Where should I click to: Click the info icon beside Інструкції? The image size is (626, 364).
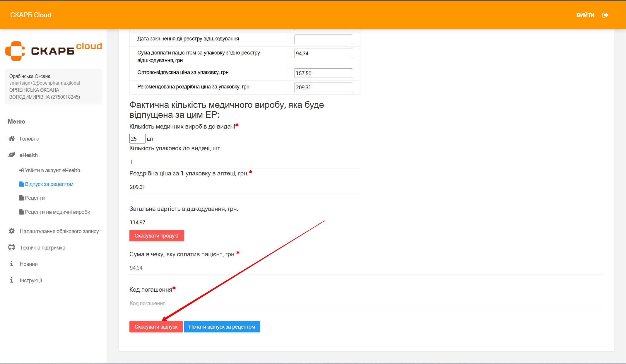(x=12, y=280)
